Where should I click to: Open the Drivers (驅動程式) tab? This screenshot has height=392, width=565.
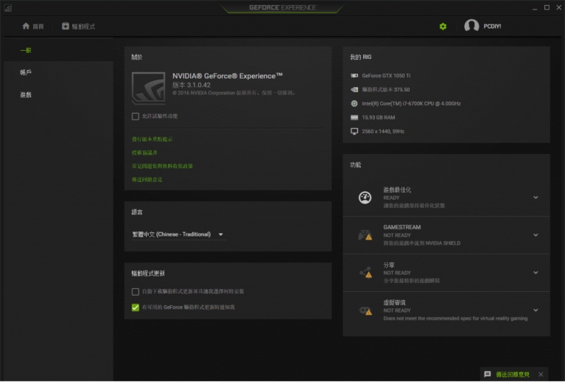(78, 27)
